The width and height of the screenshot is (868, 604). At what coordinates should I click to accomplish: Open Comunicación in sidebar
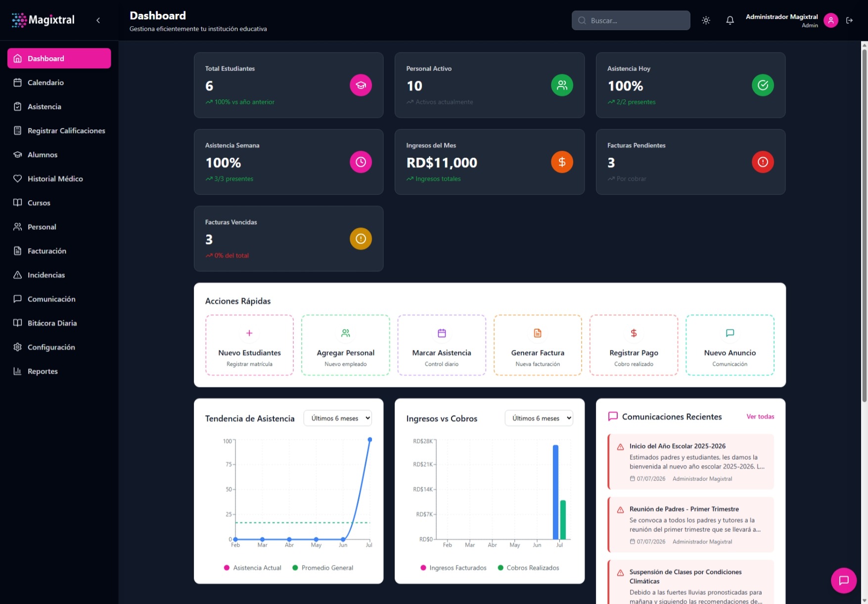click(59, 299)
